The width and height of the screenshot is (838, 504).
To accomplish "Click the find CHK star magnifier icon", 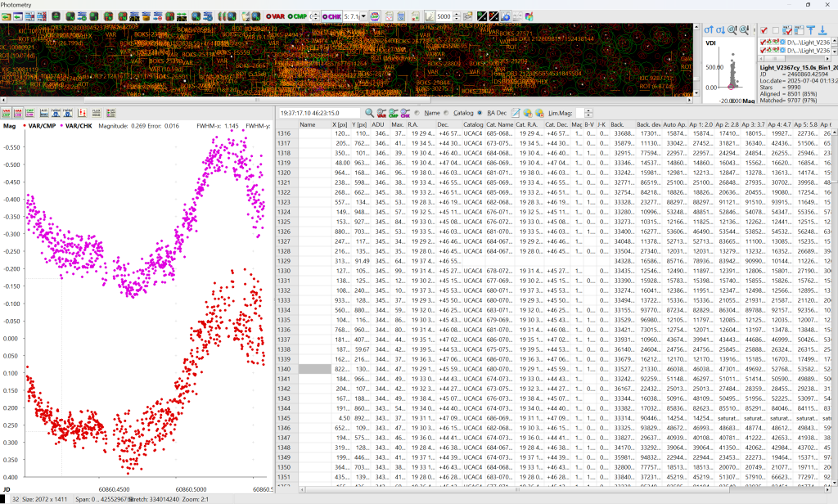I will (x=405, y=113).
